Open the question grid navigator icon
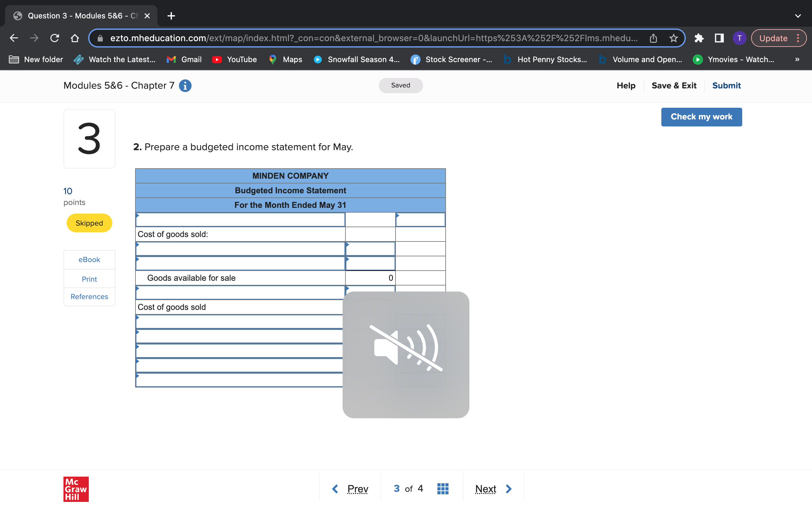The image size is (812, 507). click(442, 489)
